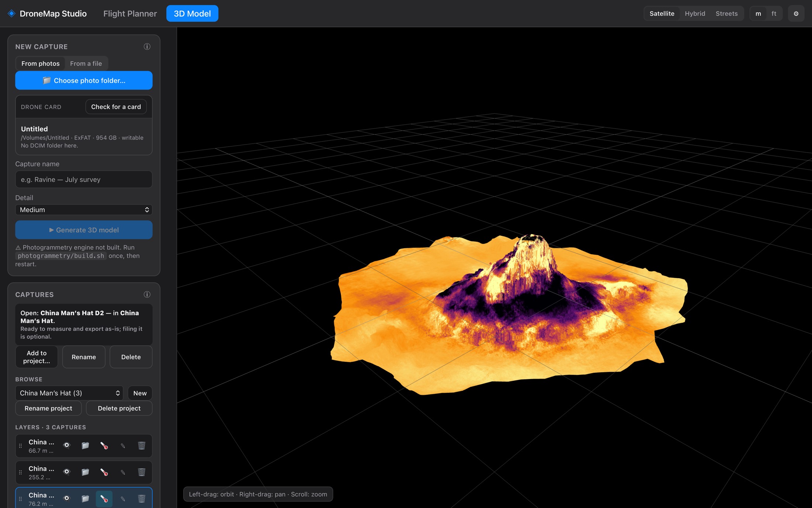The image size is (812, 508).
Task: Click Check for a card
Action: [116, 107]
